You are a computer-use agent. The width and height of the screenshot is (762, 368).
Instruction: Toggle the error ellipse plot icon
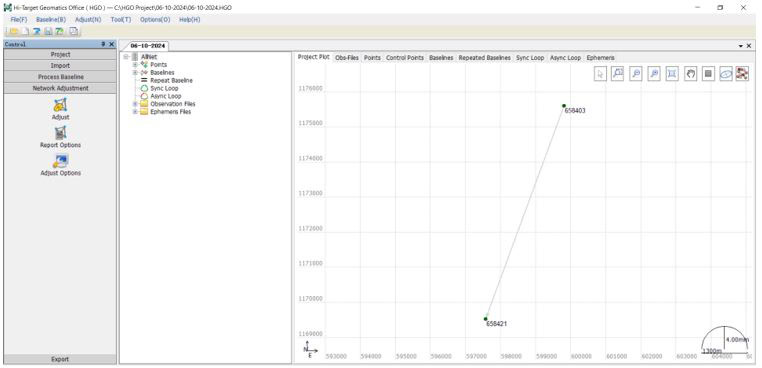[726, 73]
